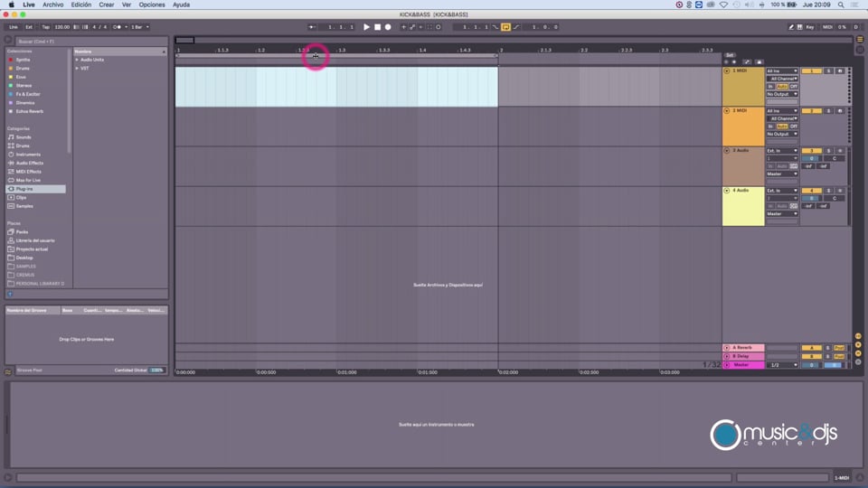Enable MIDI Map mode
Screen dimensions: 868x488
[827, 26]
